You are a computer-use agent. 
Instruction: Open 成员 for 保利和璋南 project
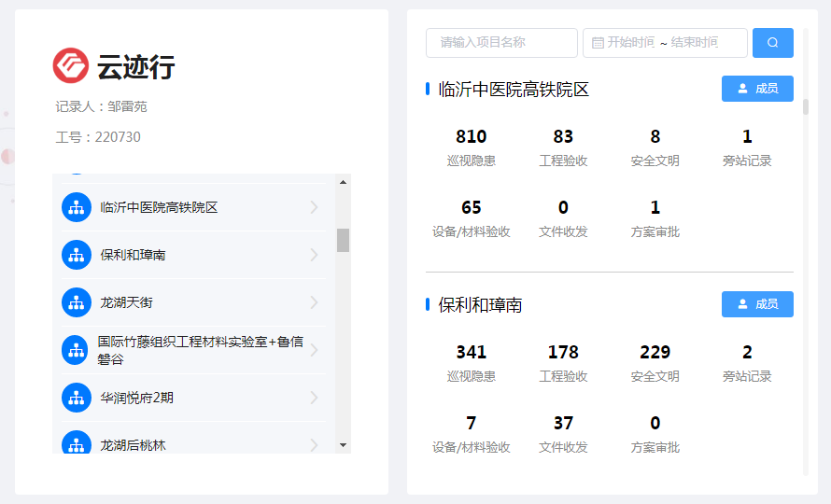756,304
